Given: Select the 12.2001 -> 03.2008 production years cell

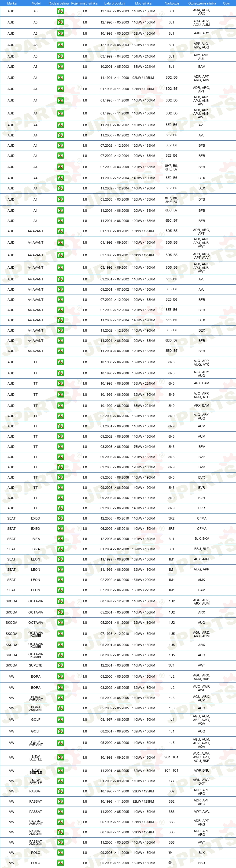Looking at the screenshot, I should pos(114,665).
